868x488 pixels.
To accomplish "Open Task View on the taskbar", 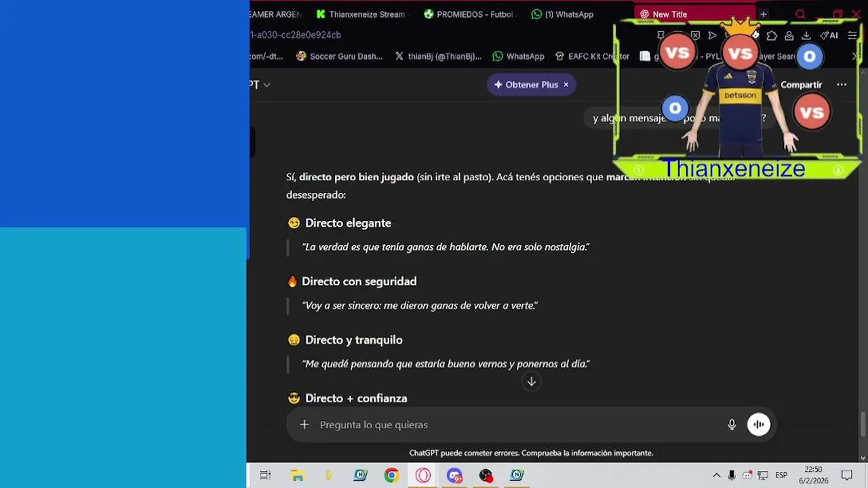I will coord(265,476).
